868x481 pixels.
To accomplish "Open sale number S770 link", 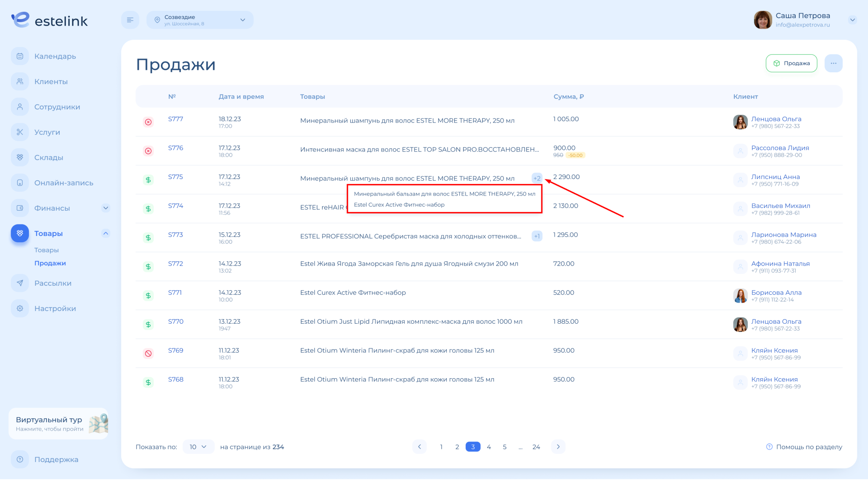I will (x=175, y=321).
